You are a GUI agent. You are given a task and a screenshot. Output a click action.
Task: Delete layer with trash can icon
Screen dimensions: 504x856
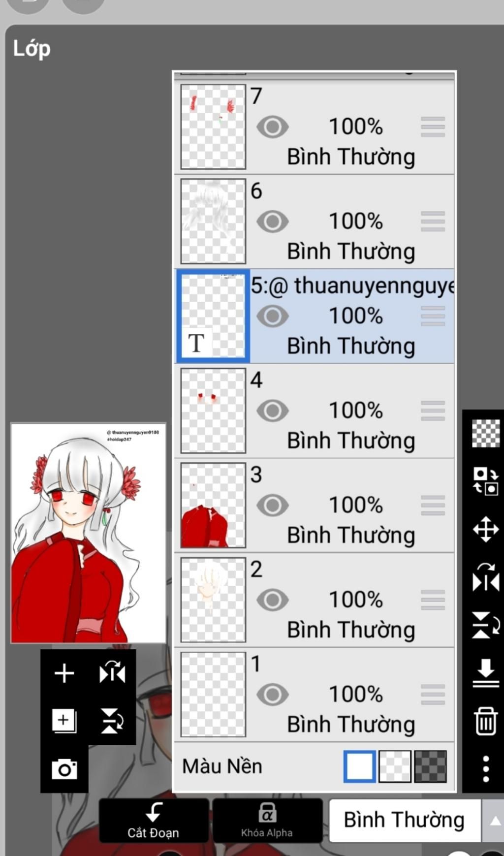485,721
